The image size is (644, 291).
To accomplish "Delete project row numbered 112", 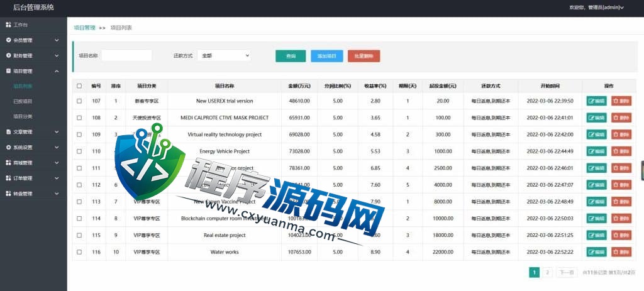I will point(621,185).
